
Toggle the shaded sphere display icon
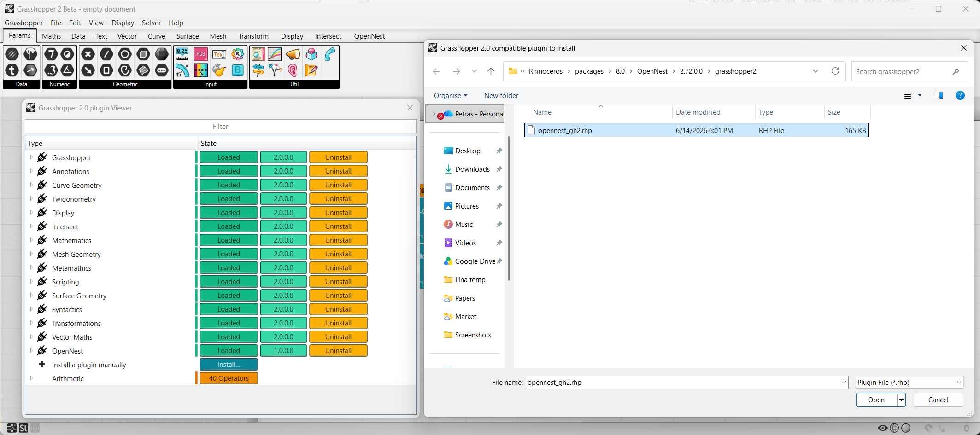[x=906, y=428]
